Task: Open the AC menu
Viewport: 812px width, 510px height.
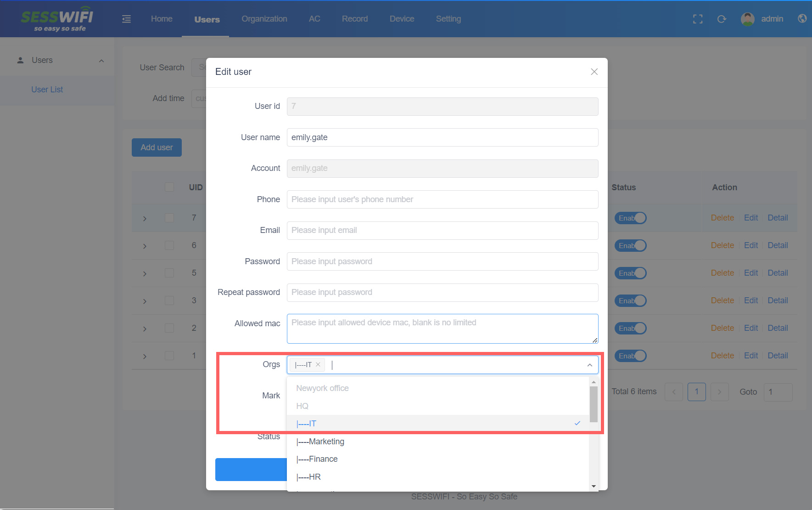Action: click(314, 19)
